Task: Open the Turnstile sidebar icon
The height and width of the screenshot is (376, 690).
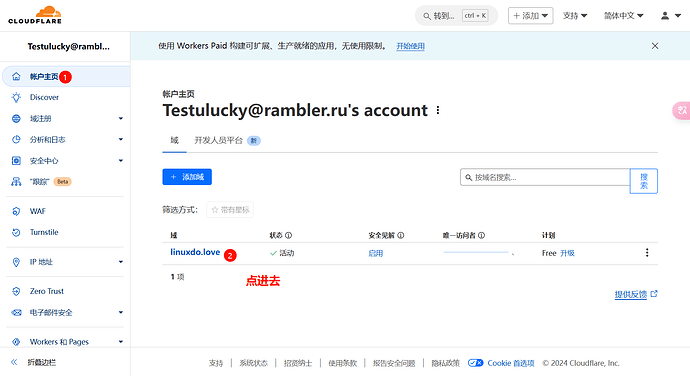Action: (16, 232)
